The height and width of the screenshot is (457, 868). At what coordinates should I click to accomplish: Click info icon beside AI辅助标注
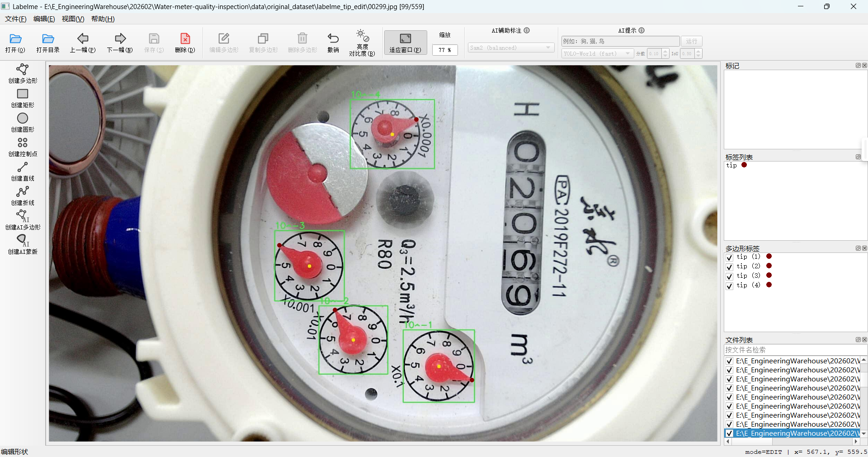pyautogui.click(x=527, y=30)
